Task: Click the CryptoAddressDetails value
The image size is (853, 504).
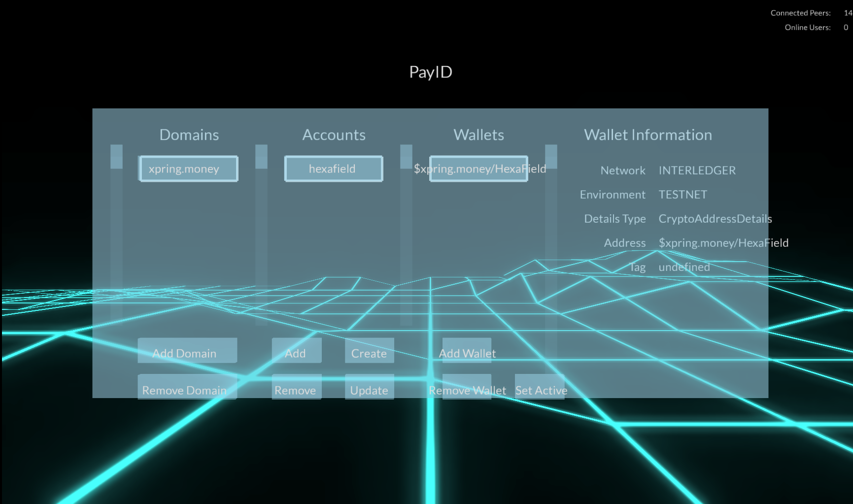Action: coord(716,219)
